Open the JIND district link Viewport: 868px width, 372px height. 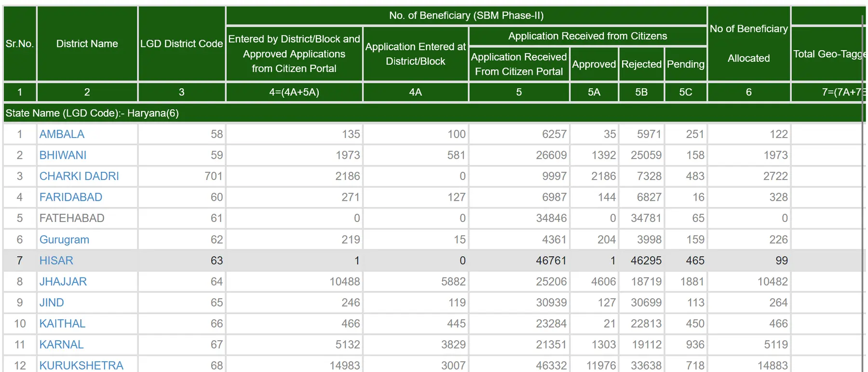pyautogui.click(x=52, y=303)
